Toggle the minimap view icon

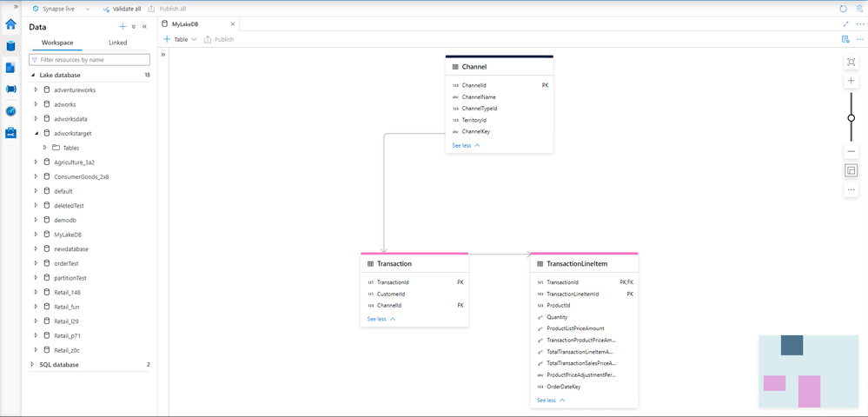pos(851,170)
